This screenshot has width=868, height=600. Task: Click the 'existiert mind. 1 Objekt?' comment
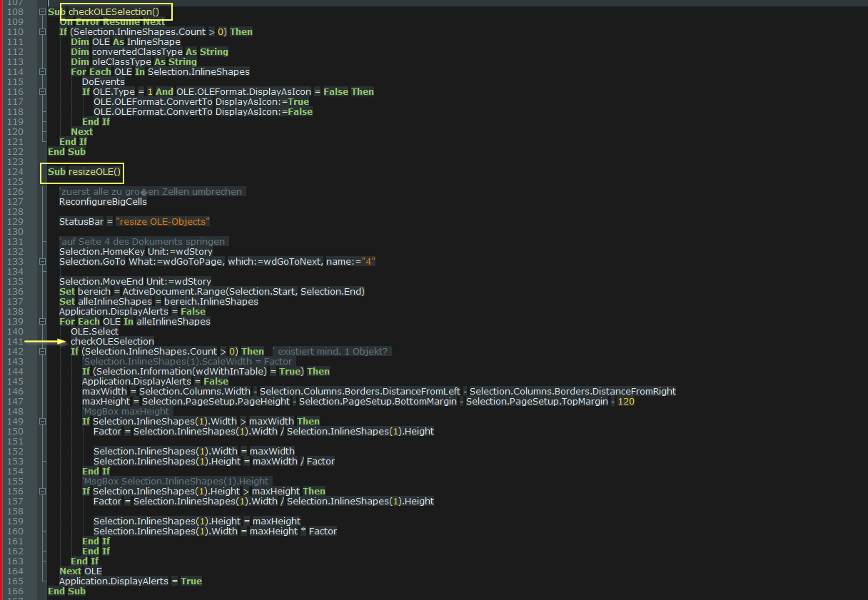point(331,352)
